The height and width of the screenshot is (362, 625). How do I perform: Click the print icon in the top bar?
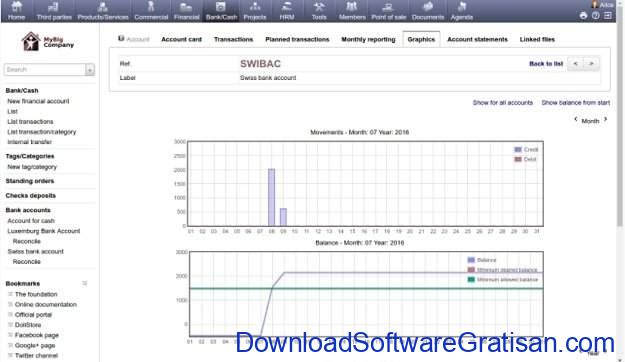tap(583, 16)
